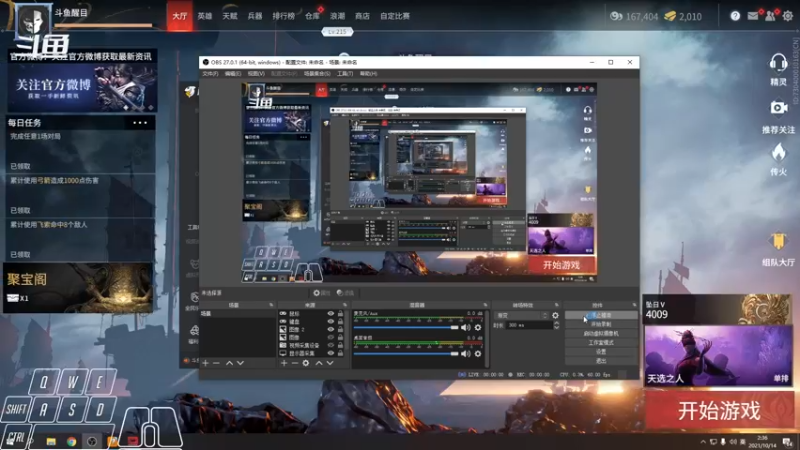This screenshot has height=450, width=800.
Task: Toggle visibility of 显示器采集 source
Action: tap(331, 353)
